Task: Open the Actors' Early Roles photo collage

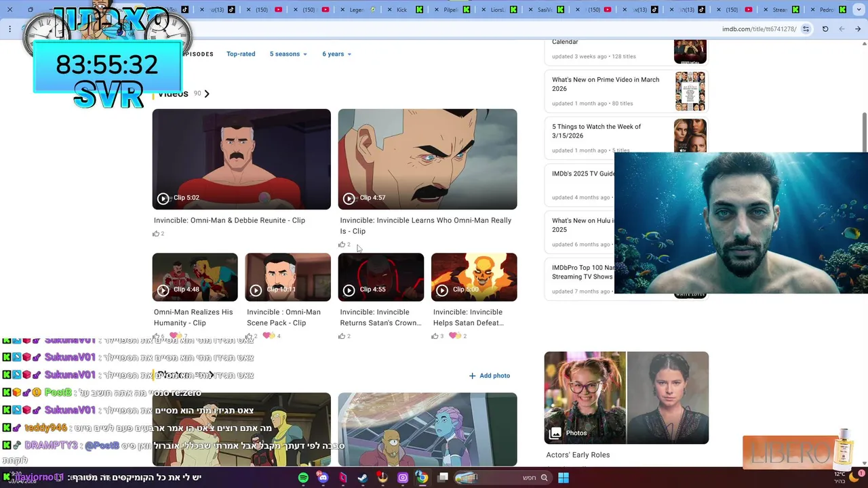Action: coord(627,398)
